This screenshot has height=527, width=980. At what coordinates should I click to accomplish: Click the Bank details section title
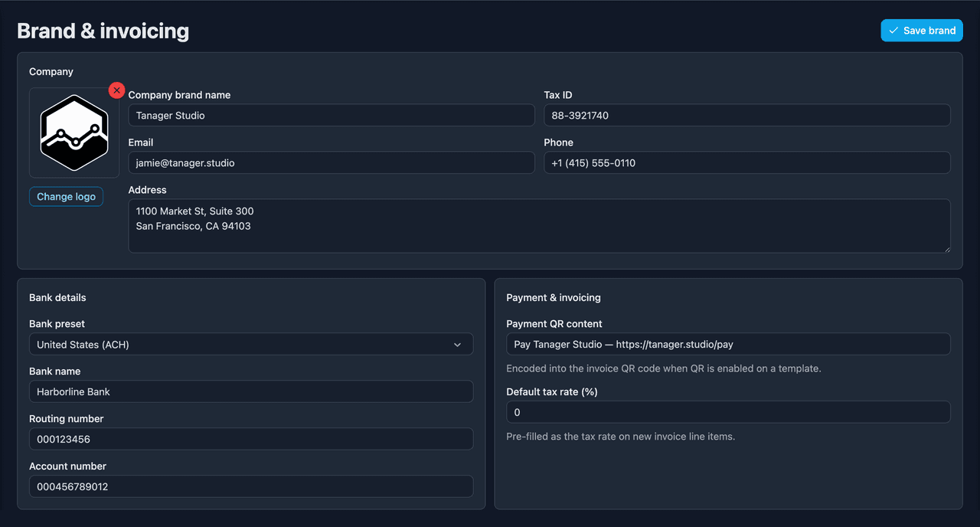57,298
